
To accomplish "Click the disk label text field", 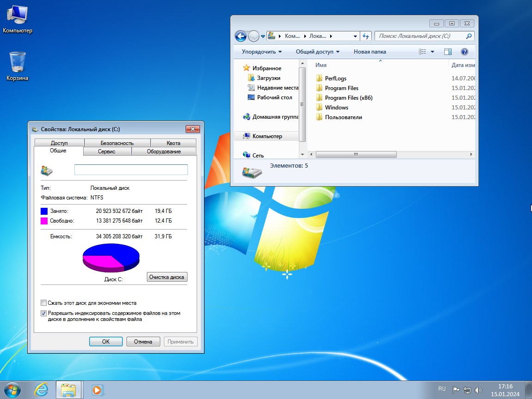I will coord(131,170).
